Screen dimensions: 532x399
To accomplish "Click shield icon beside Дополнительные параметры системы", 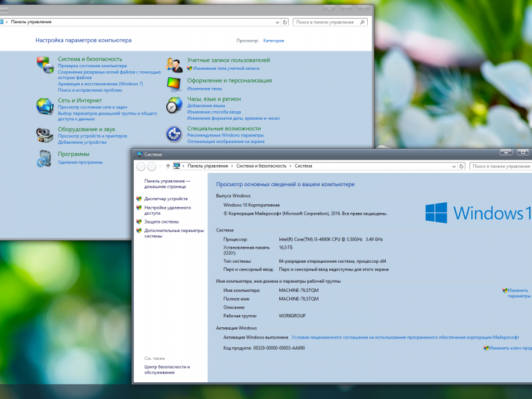I will tap(139, 230).
